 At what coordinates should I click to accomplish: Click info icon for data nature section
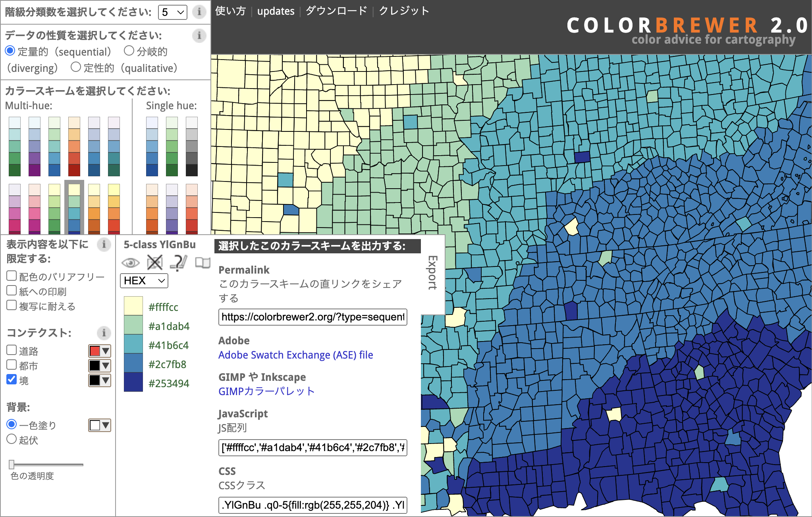[199, 36]
